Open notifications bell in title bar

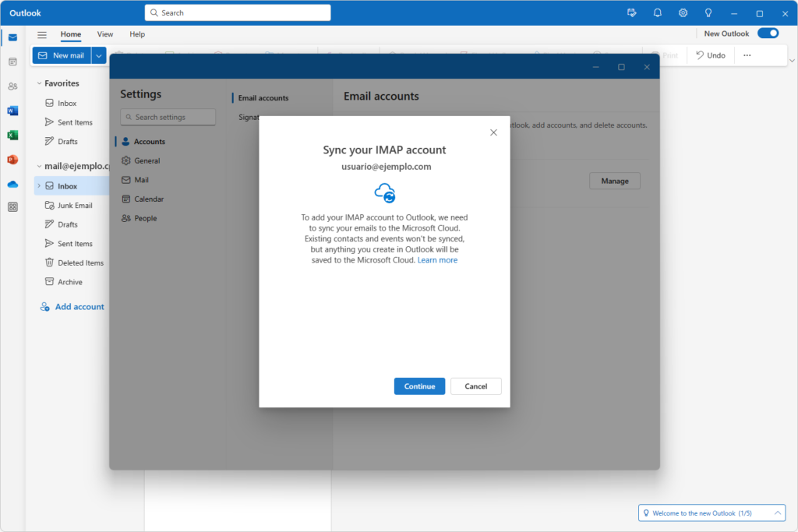pos(657,12)
